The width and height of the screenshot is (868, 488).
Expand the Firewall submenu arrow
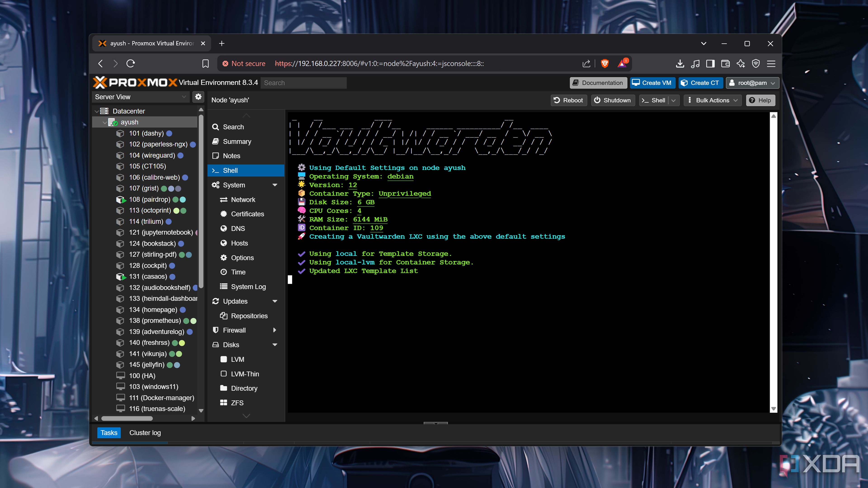[x=274, y=330]
